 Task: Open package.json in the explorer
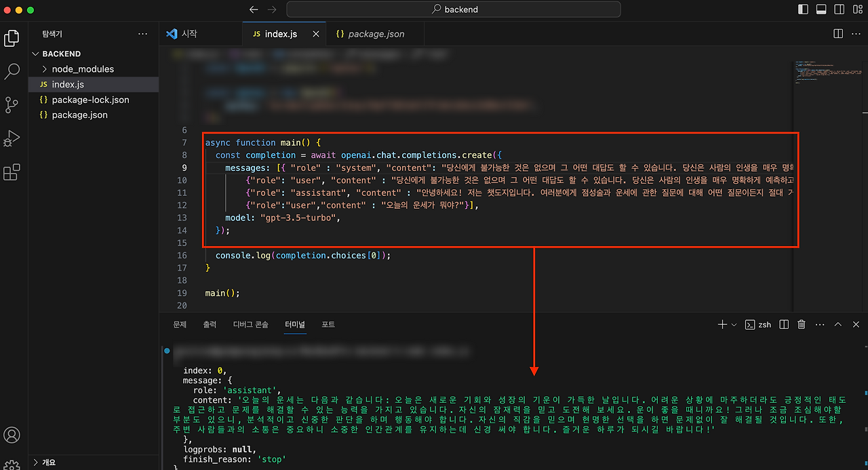(x=94, y=115)
